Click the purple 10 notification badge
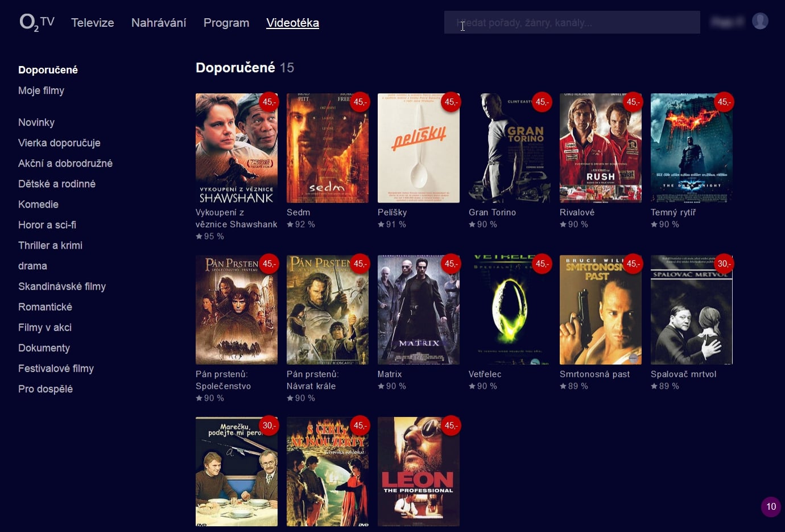The width and height of the screenshot is (785, 532). pyautogui.click(x=771, y=506)
